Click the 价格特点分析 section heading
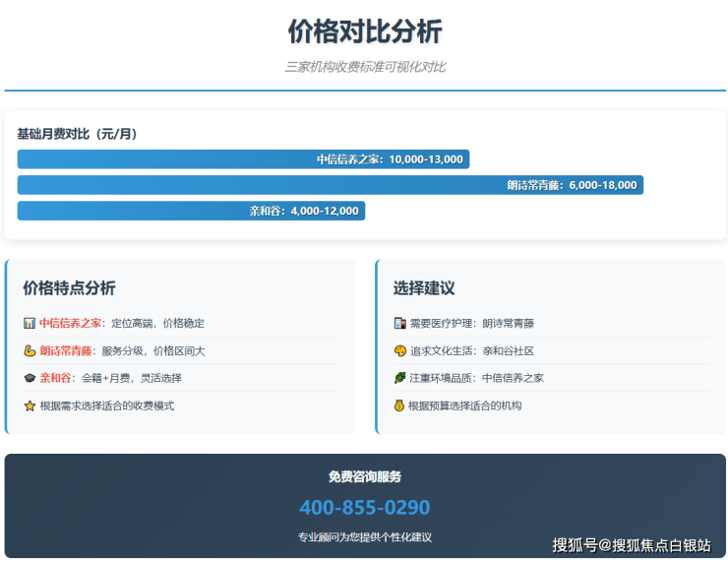The height and width of the screenshot is (562, 728). click(69, 288)
